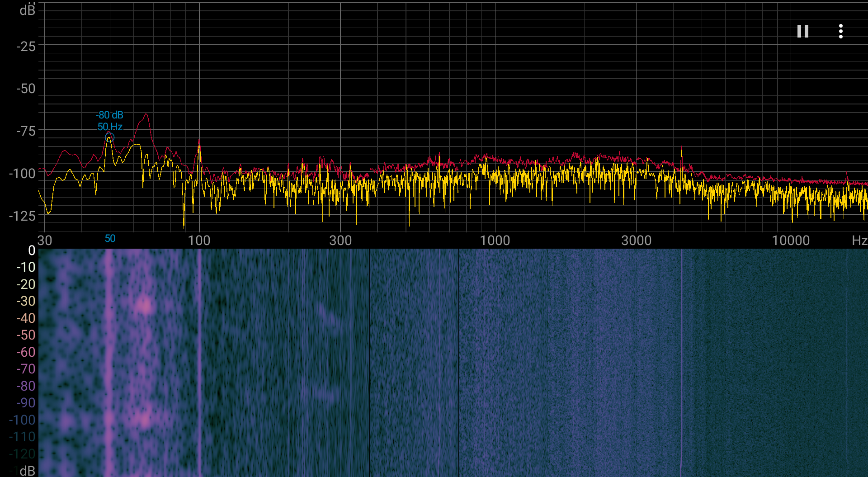Click the '300' Hz frequency axis label
Image resolution: width=868 pixels, height=477 pixels.
[340, 240]
